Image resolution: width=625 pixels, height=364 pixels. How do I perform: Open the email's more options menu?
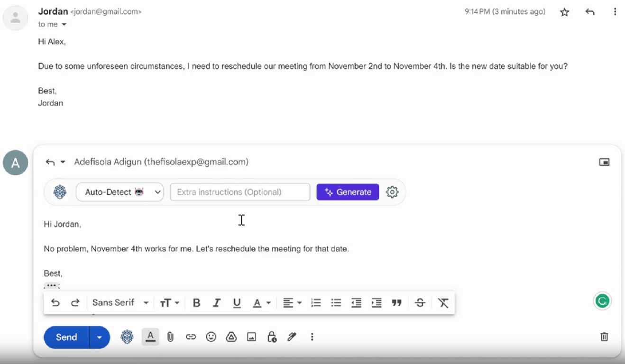(615, 12)
